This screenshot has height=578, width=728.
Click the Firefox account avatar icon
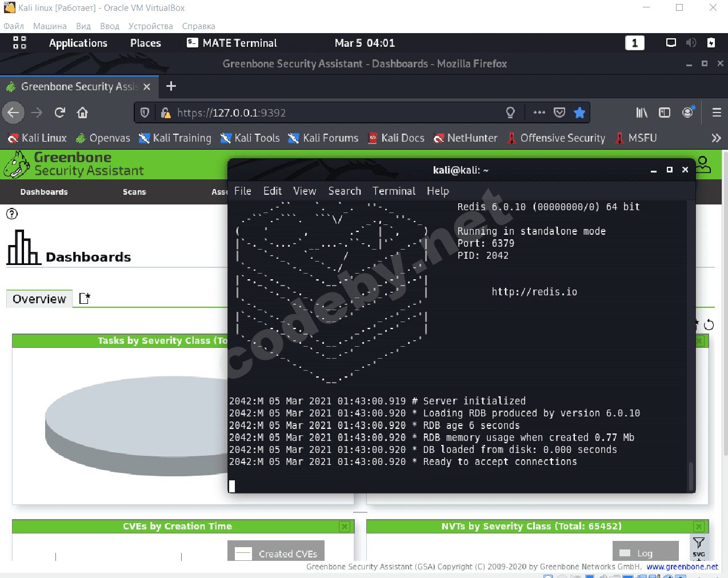(688, 113)
